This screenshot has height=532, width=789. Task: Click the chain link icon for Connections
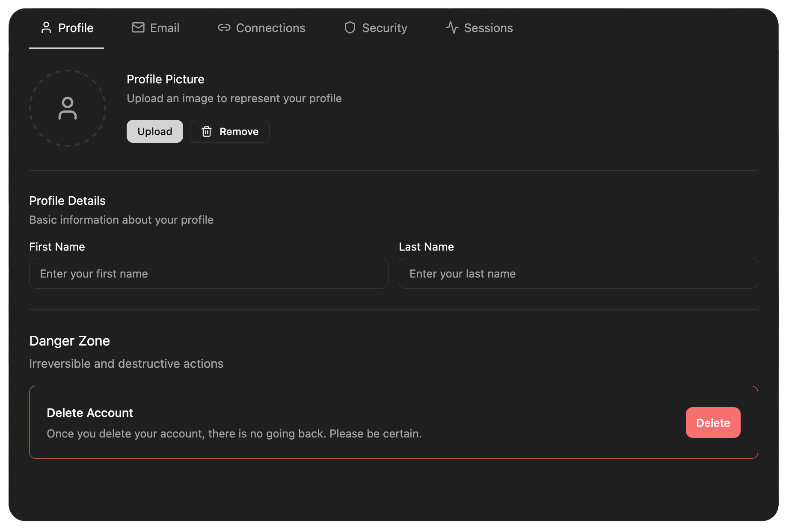pyautogui.click(x=224, y=27)
